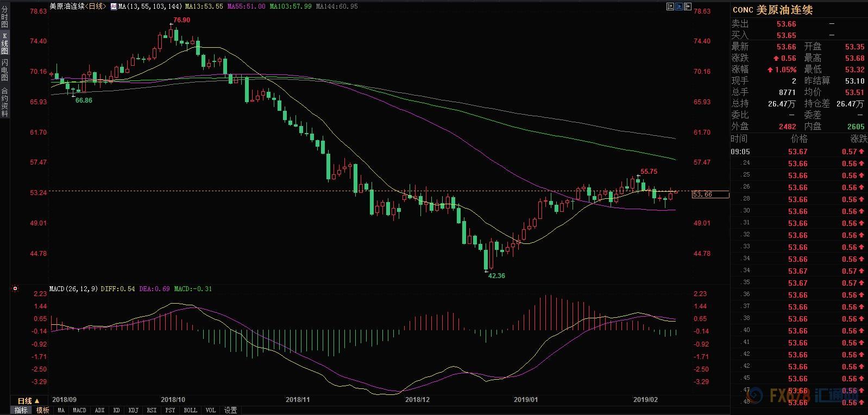
Task: Click the MA55:51.00 legend value
Action: pos(246,7)
